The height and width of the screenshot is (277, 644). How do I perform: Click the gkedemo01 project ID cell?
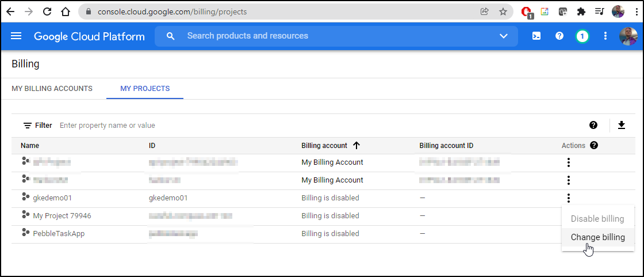[168, 198]
